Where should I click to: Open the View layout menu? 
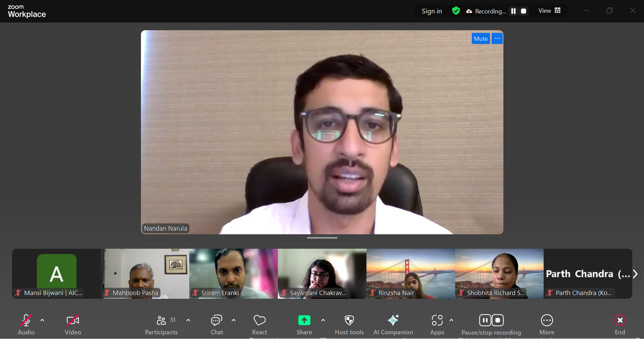pyautogui.click(x=549, y=11)
